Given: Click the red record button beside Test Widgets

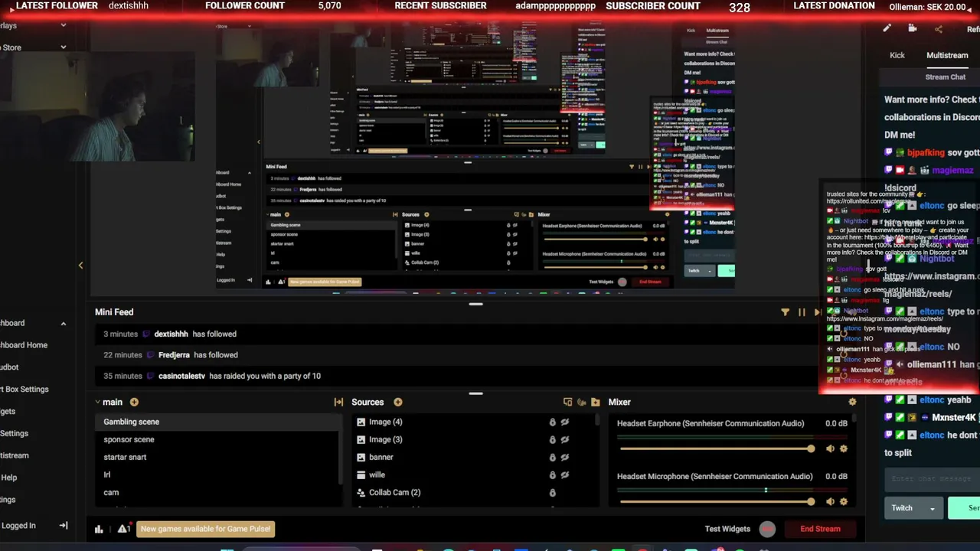Looking at the screenshot, I should [767, 529].
